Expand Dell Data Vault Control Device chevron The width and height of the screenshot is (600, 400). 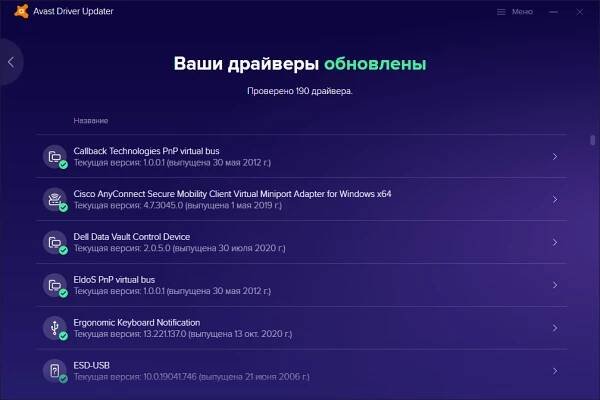pyautogui.click(x=555, y=243)
